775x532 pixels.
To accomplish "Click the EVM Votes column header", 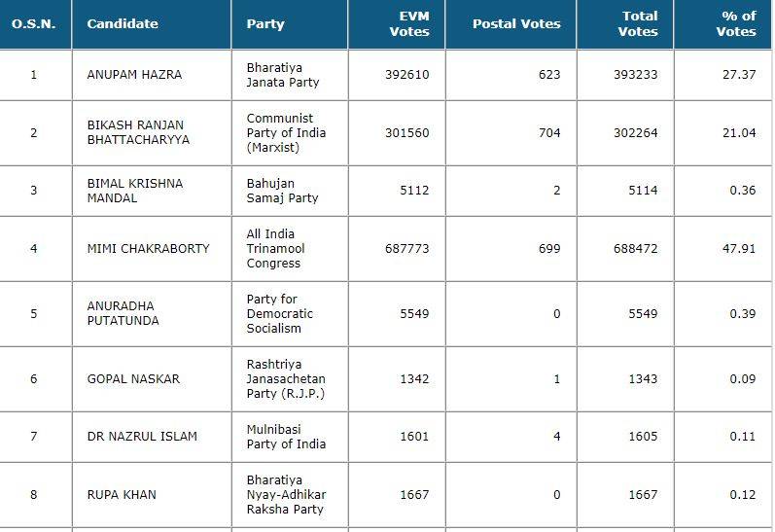I will (408, 24).
